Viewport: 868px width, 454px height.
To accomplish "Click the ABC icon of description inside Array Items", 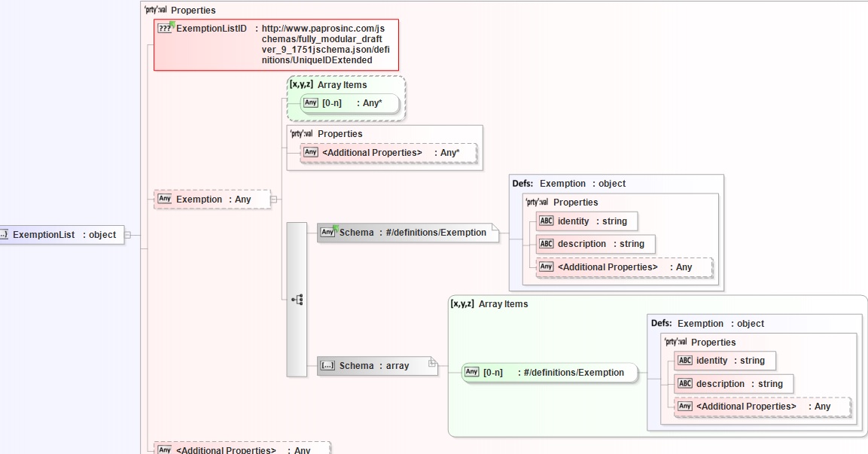I will coord(685,384).
